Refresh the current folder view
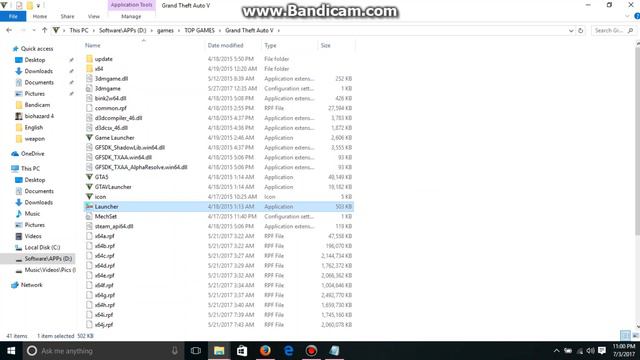Viewport: 640px width, 360px height. [580, 31]
